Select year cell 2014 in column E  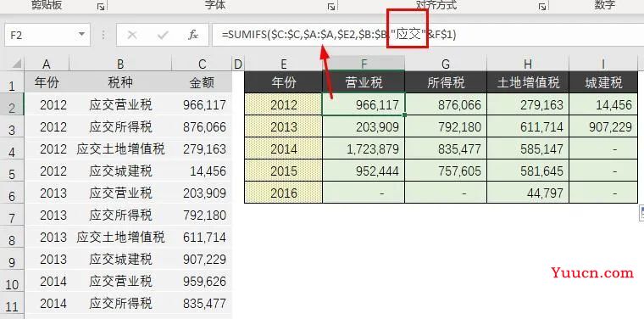click(283, 148)
